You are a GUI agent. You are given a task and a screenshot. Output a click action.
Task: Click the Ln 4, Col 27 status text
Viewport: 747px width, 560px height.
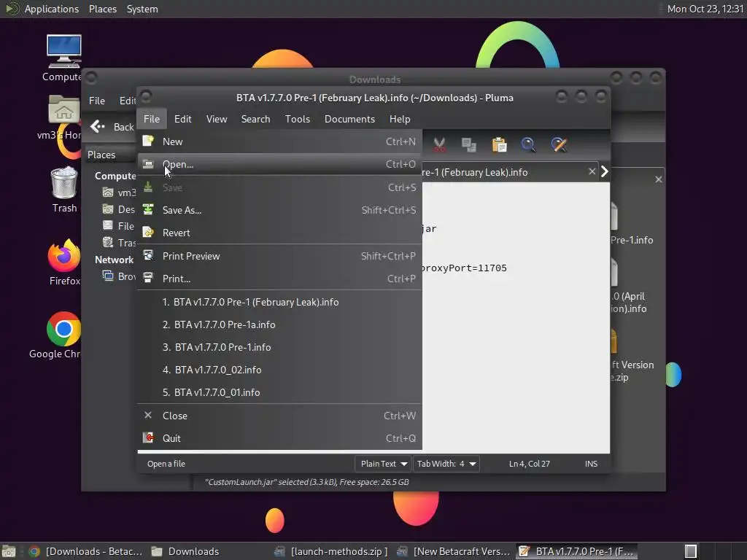pos(530,464)
